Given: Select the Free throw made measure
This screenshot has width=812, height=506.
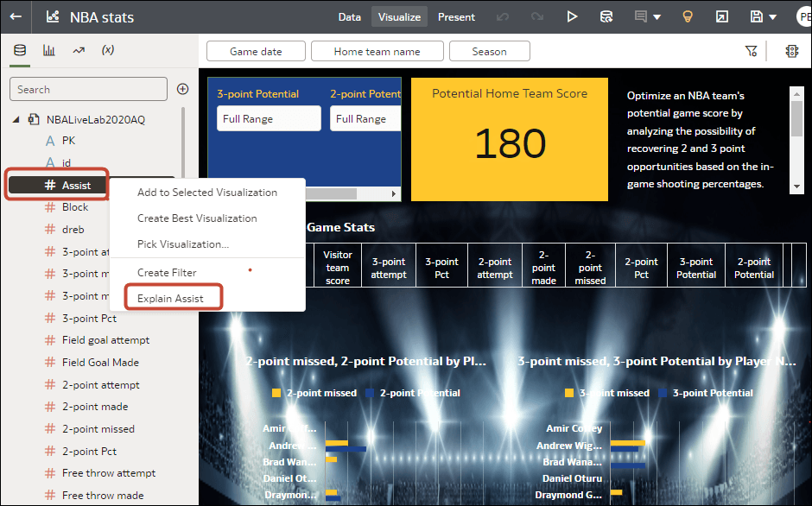Looking at the screenshot, I should [103, 495].
